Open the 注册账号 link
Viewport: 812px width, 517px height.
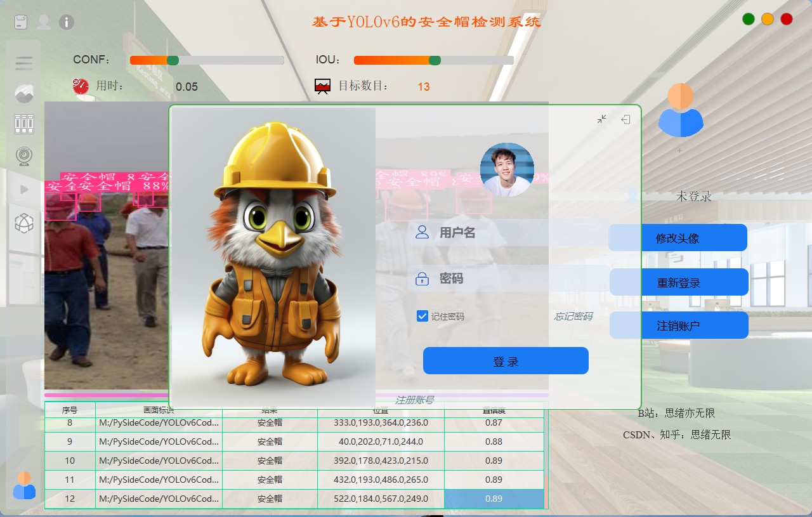coord(414,400)
